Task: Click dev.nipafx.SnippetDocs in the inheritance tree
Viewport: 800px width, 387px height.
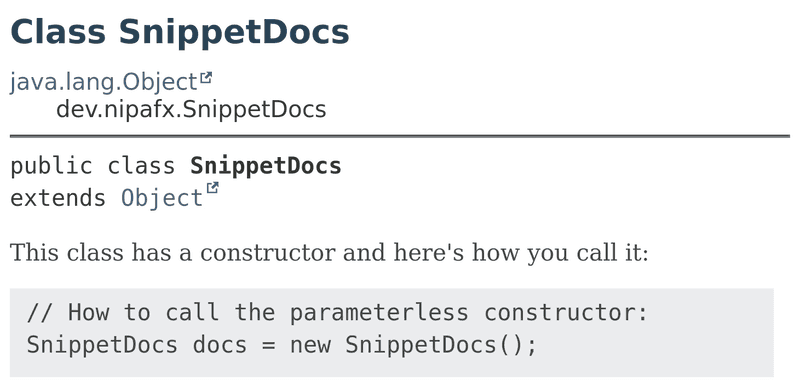Action: (x=191, y=109)
